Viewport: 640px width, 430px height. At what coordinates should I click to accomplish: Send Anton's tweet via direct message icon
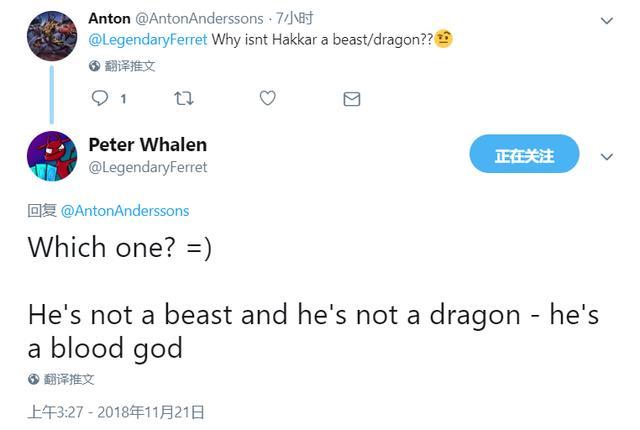tap(351, 98)
